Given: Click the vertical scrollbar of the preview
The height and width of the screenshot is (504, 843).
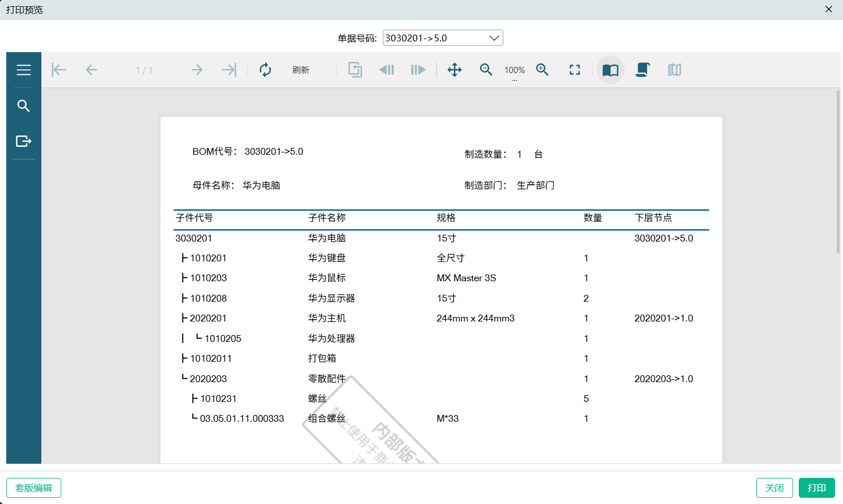Looking at the screenshot, I should [838, 170].
